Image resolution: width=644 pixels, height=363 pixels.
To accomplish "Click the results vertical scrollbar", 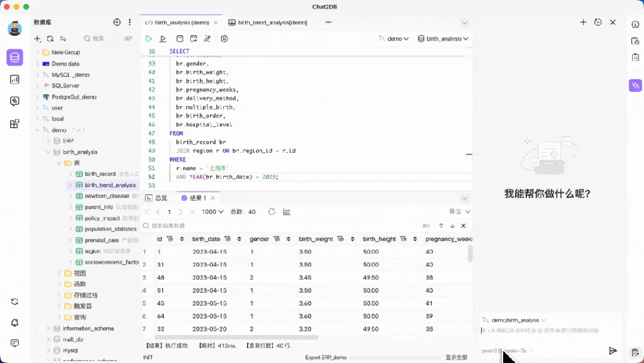I will pyautogui.click(x=470, y=253).
